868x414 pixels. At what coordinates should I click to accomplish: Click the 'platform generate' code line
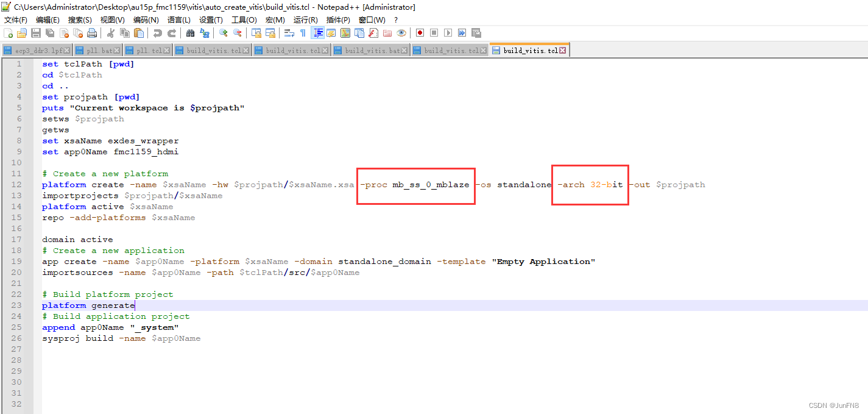click(88, 305)
